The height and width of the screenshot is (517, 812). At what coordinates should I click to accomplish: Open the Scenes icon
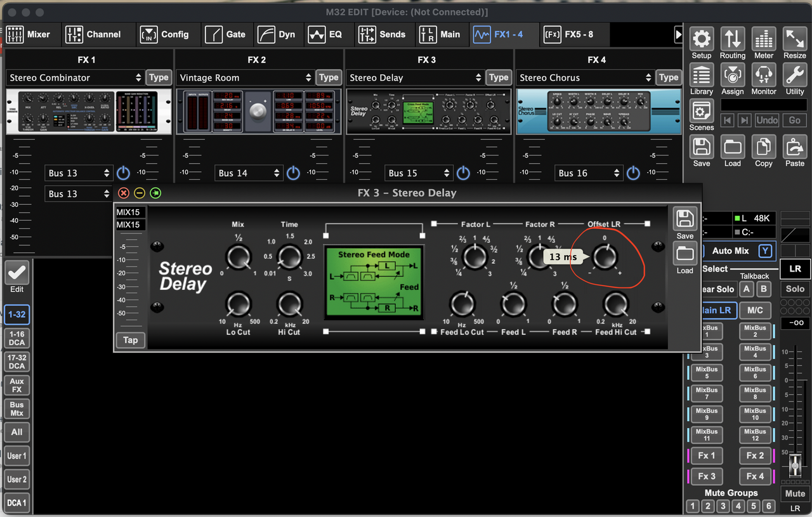[701, 111]
